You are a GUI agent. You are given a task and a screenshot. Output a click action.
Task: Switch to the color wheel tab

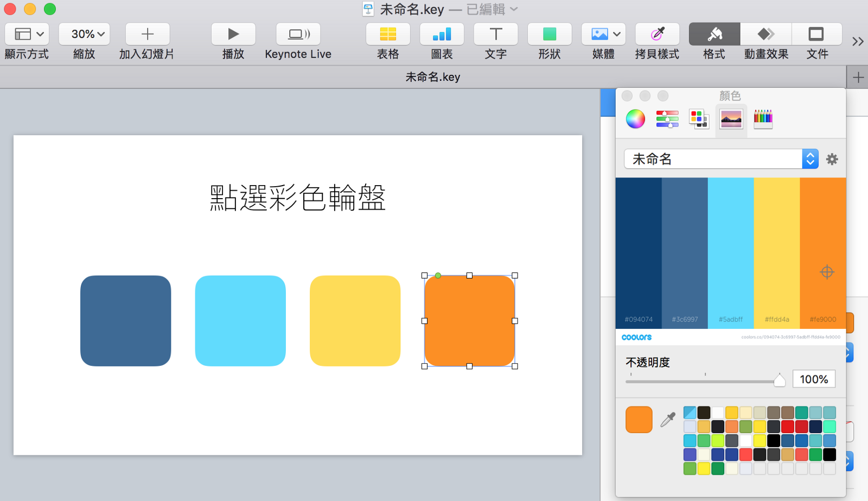point(635,119)
